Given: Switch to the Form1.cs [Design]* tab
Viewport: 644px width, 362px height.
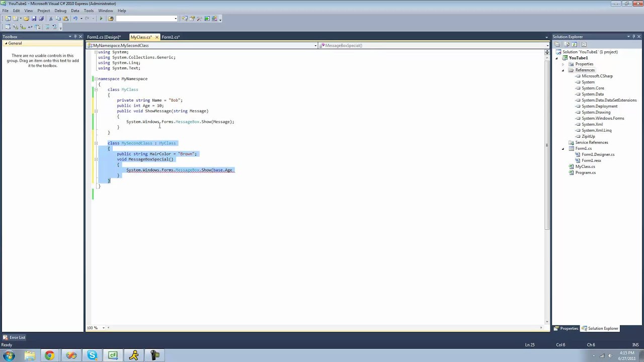Looking at the screenshot, I should coord(104,37).
